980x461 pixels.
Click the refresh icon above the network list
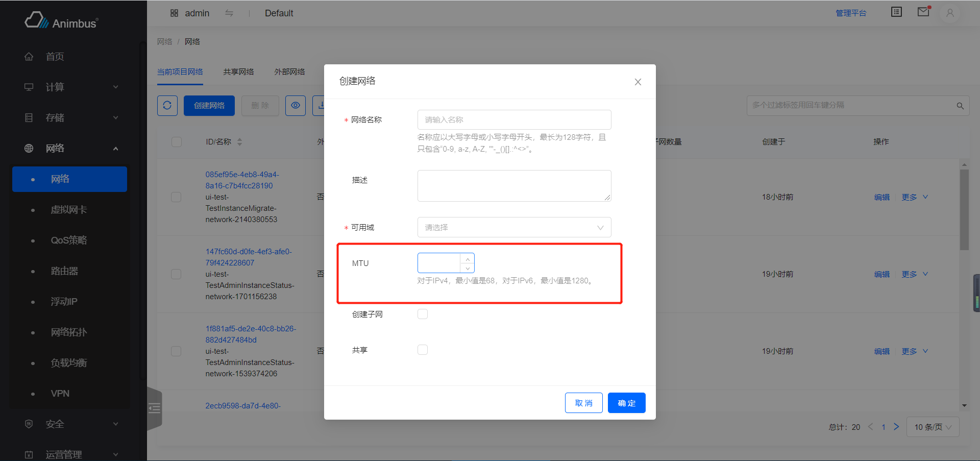167,105
